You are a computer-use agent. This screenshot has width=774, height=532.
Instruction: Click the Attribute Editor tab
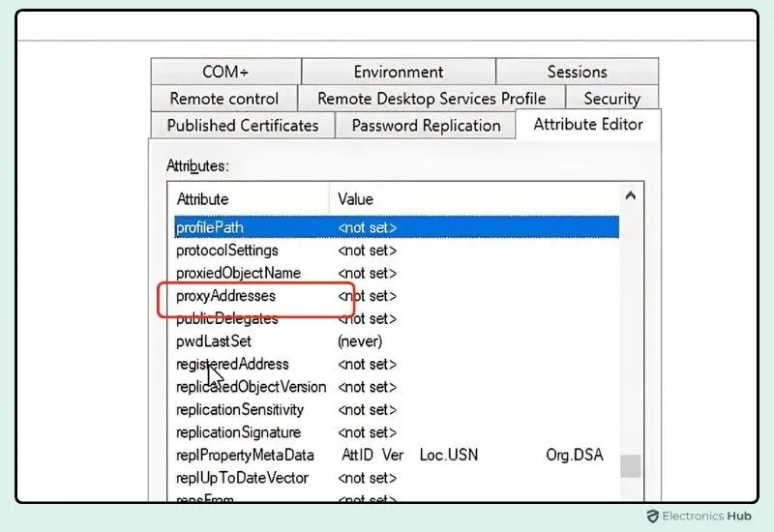tap(588, 125)
